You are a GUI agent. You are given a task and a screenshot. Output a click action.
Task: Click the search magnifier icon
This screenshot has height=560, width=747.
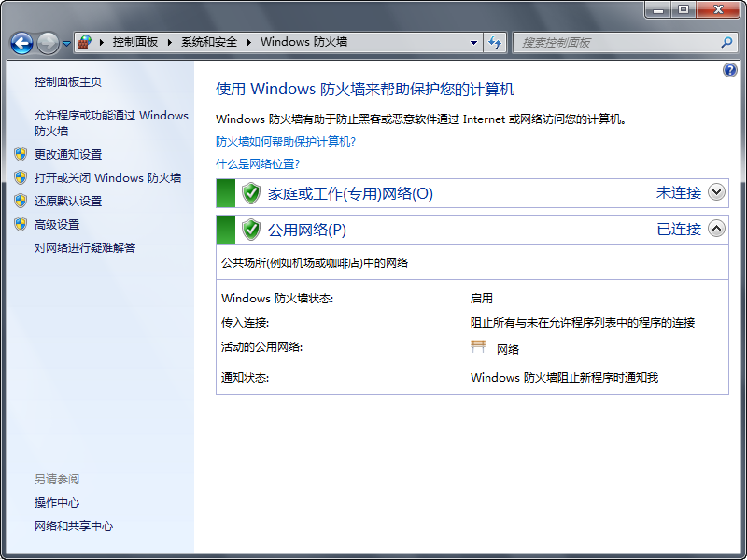click(726, 43)
